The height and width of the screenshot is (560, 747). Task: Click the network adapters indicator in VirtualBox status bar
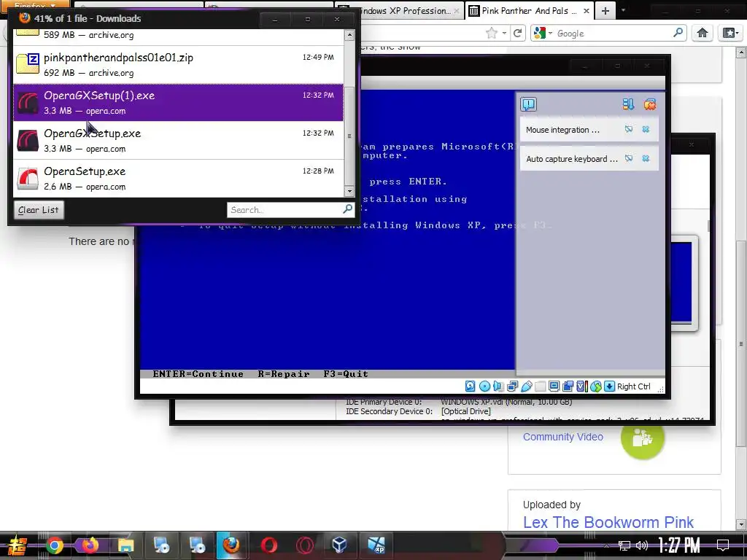click(x=513, y=386)
